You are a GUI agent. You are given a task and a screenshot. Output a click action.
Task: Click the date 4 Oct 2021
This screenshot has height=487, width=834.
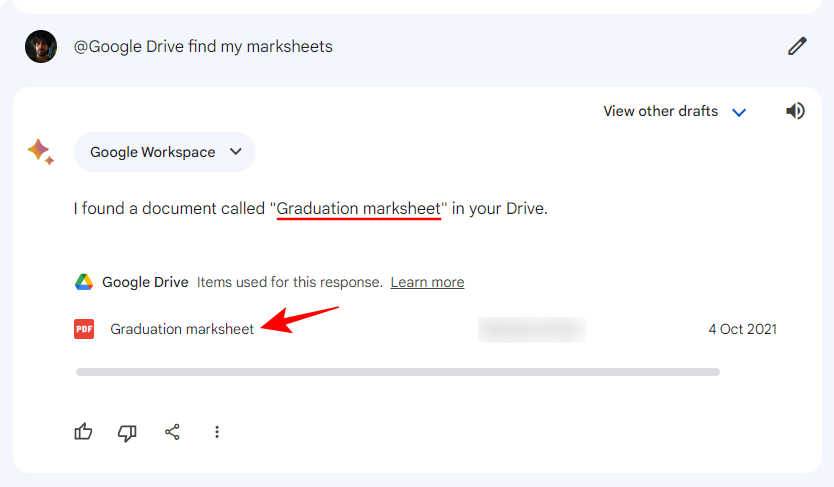tap(743, 329)
